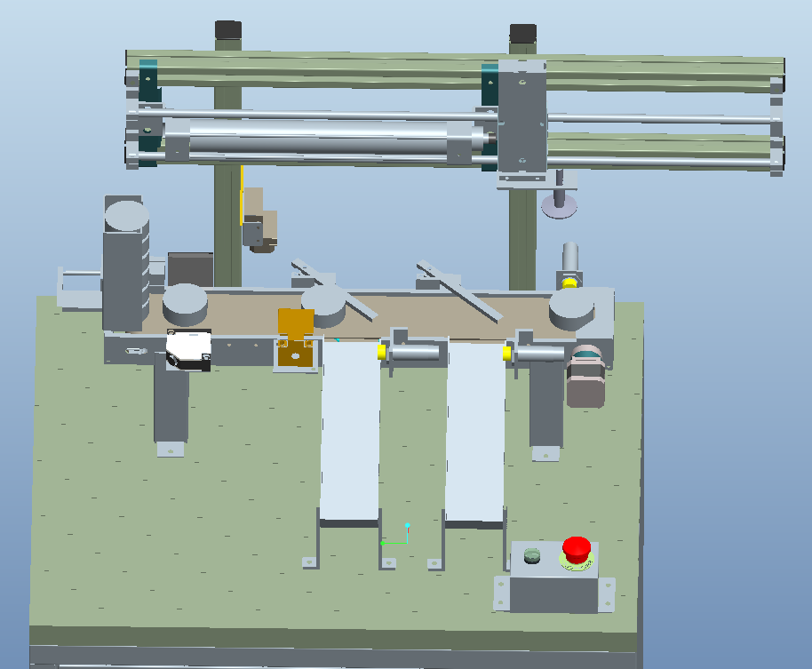Select the leftmost round workpiece on the belt
Image resolution: width=812 pixels, height=669 pixels.
185,305
